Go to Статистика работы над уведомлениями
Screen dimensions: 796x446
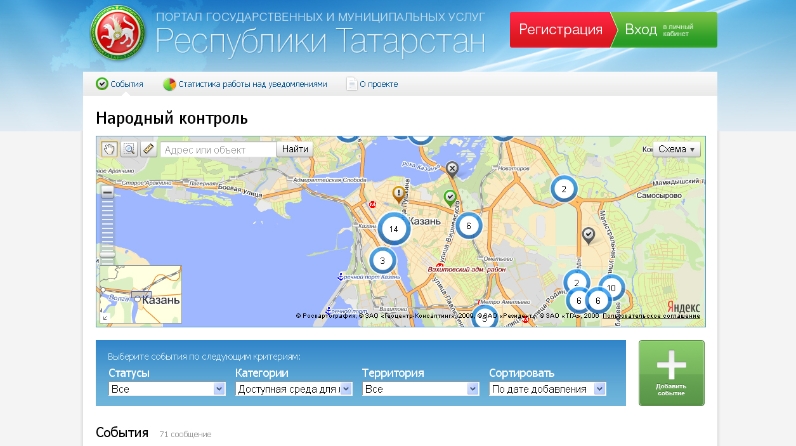point(245,84)
